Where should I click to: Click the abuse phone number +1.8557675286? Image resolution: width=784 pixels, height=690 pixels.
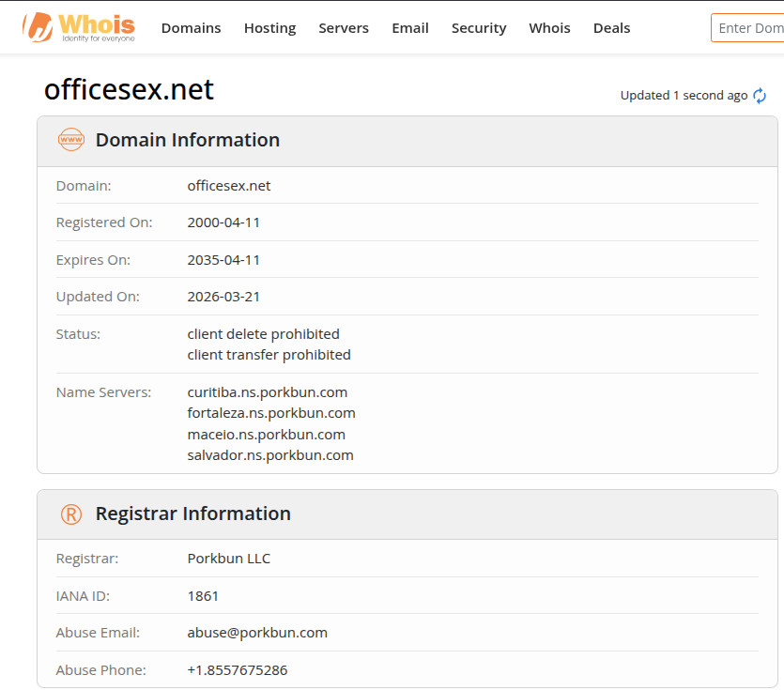tap(238, 670)
